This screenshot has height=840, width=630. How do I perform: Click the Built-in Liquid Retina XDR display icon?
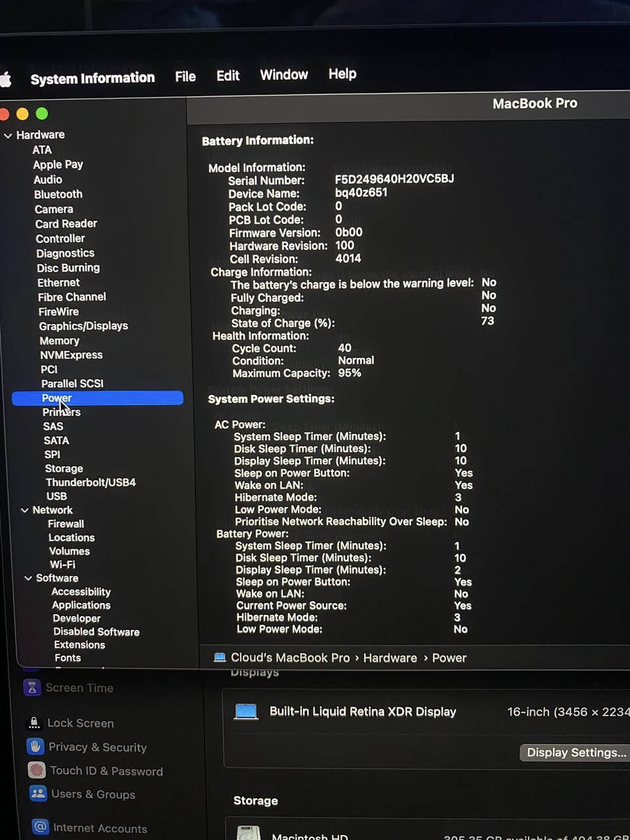[246, 711]
